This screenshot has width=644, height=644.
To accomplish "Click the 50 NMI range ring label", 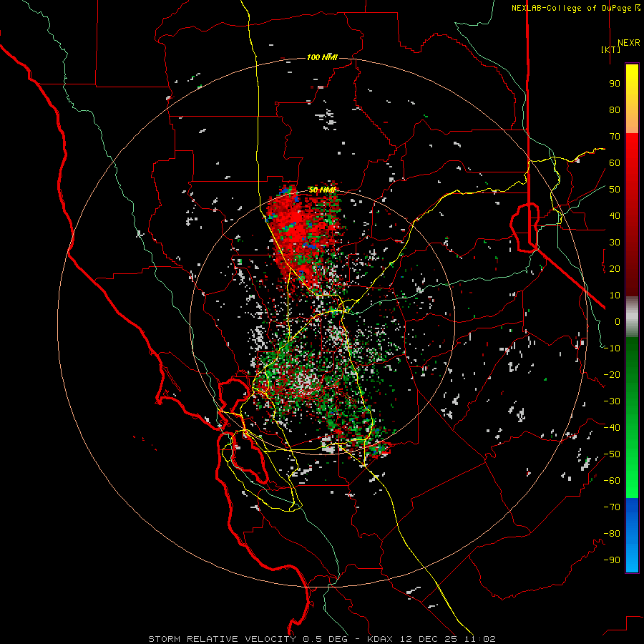I will pyautogui.click(x=322, y=190).
